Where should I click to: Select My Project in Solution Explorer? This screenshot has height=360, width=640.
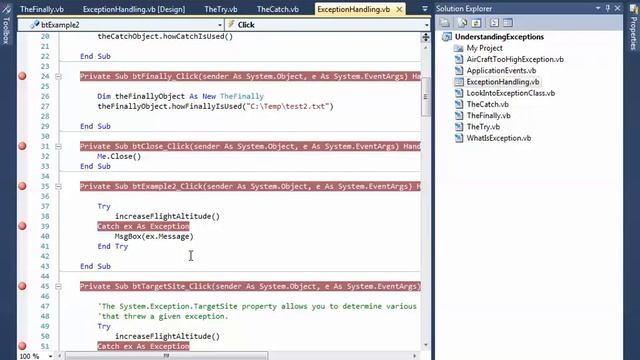click(484, 48)
